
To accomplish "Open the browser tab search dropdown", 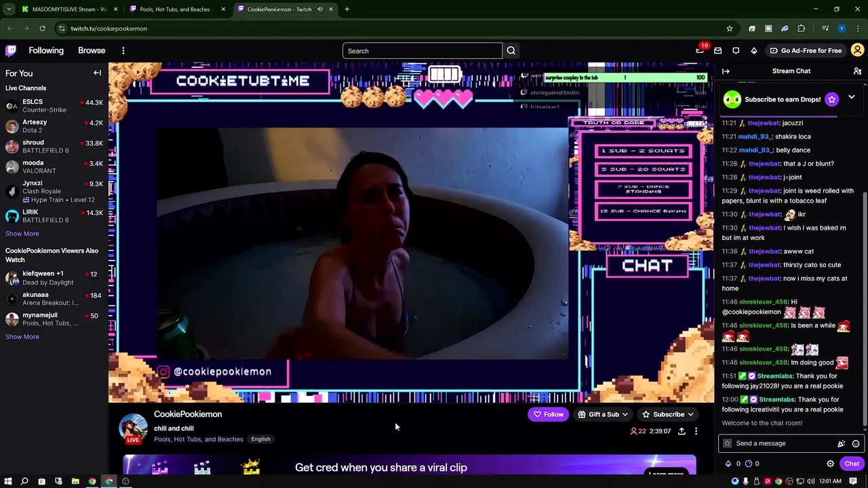I will (9, 9).
